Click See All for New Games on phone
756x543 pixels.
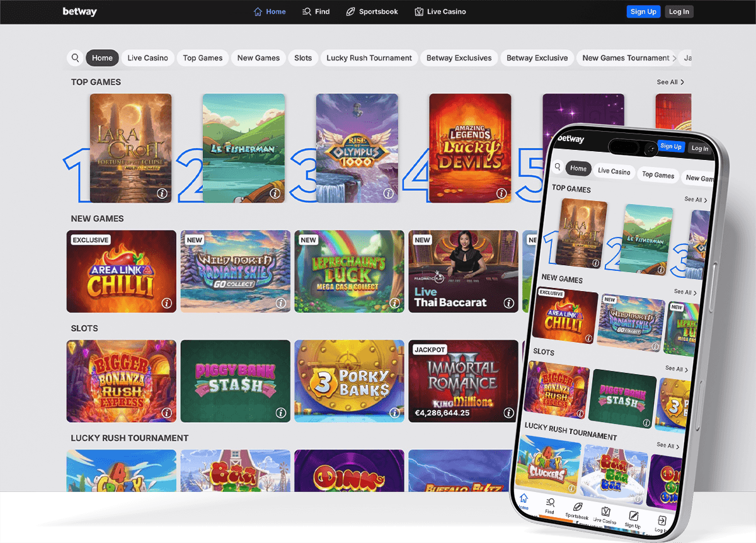click(x=685, y=292)
